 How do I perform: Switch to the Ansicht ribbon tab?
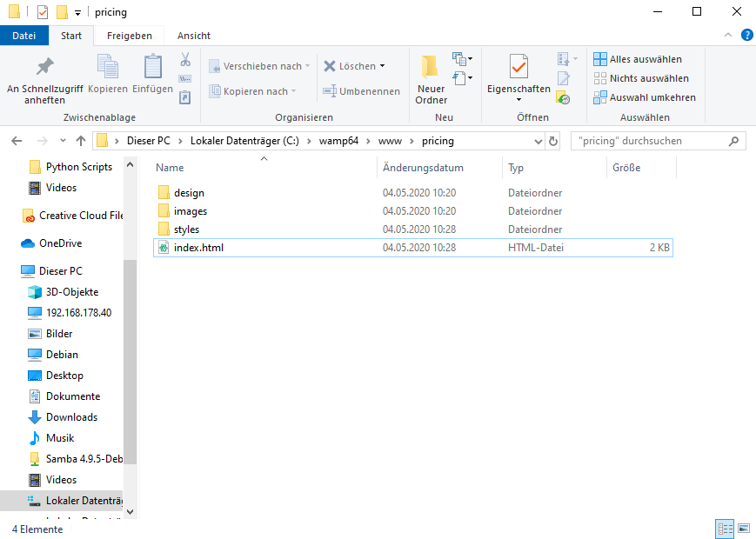(x=193, y=36)
